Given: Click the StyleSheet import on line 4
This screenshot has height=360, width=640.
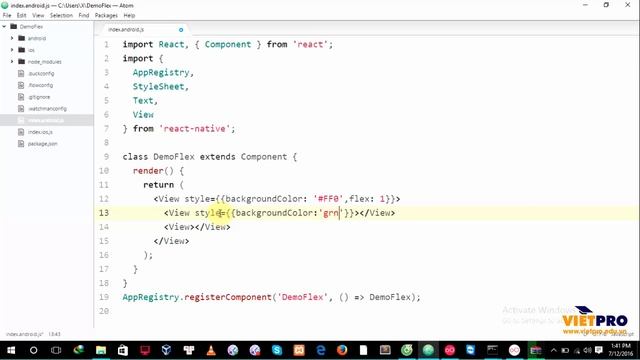Looking at the screenshot, I should (x=158, y=87).
